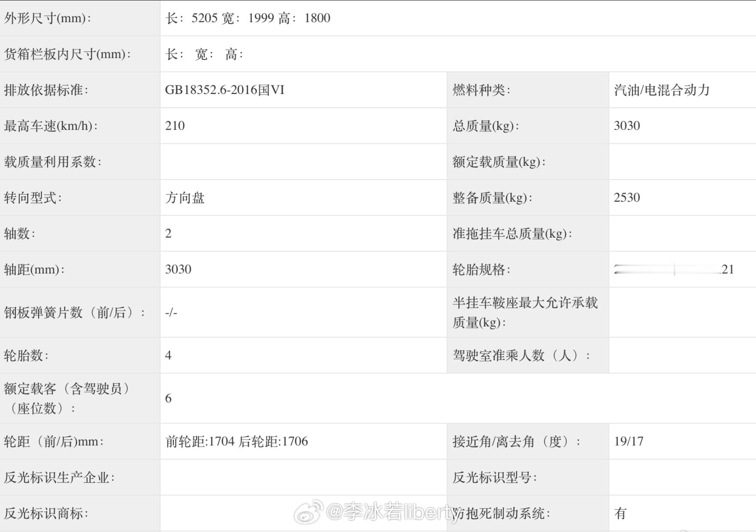Screen dimensions: 756x532
Task: Select the 轮胎数 value 4
Action: 168,355
